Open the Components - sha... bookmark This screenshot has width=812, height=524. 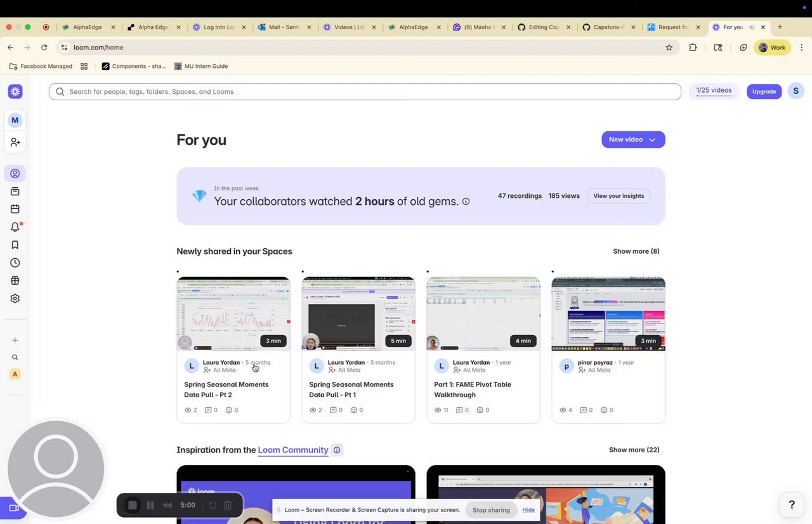(x=134, y=66)
